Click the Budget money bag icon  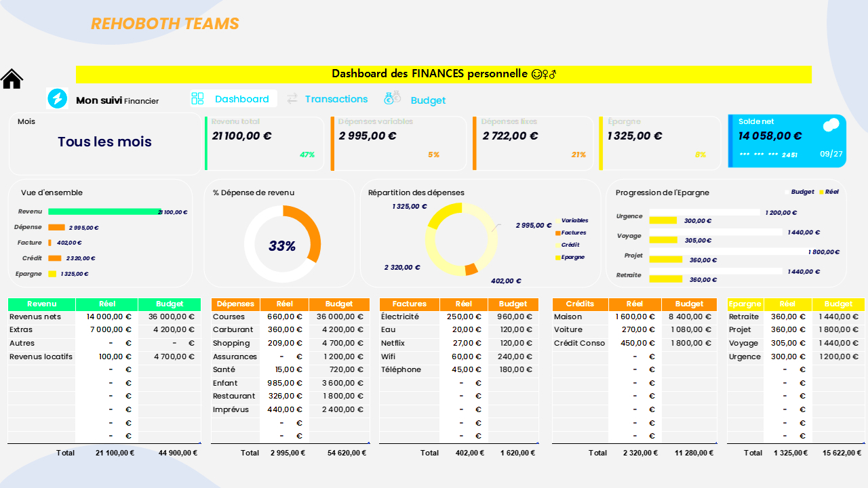point(392,99)
